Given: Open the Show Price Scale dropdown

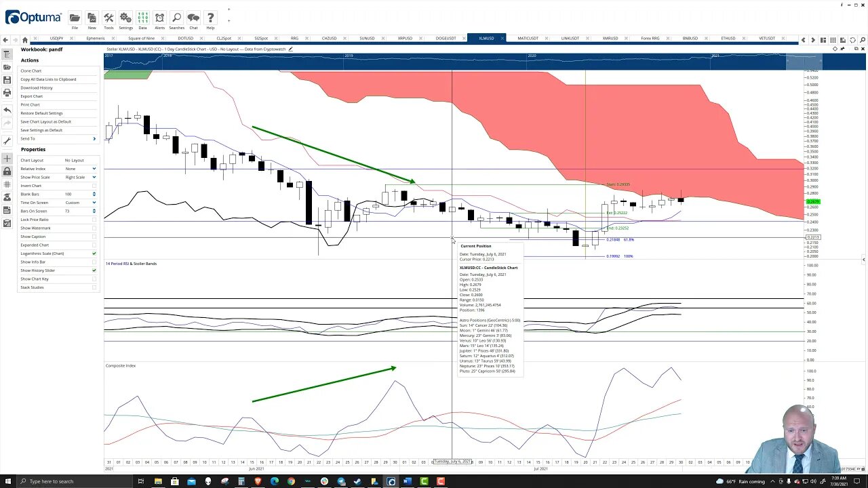Looking at the screenshot, I should point(94,177).
